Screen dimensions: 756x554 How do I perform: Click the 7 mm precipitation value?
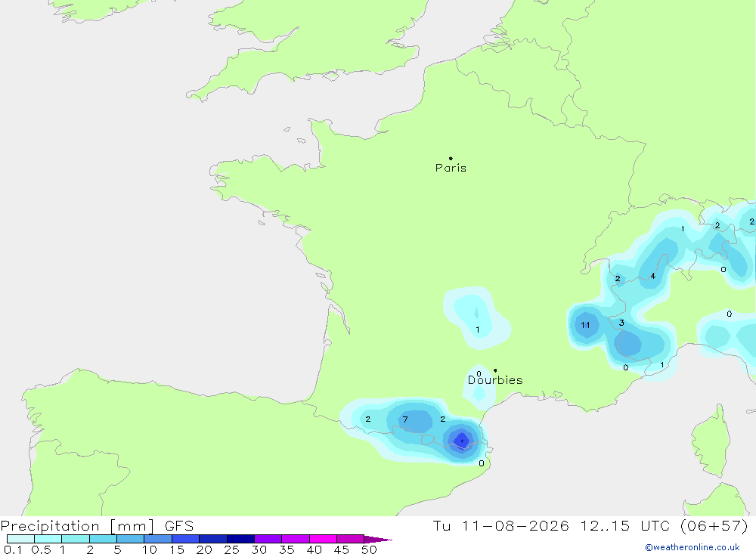click(x=405, y=419)
